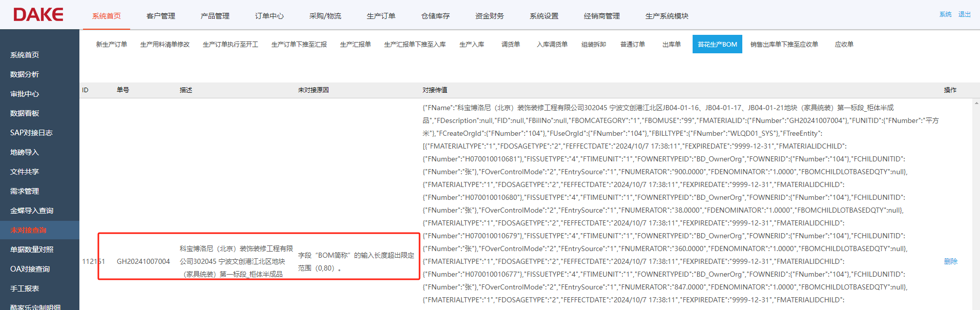
Task: Click the 系统 link at top right
Action: (x=945, y=14)
